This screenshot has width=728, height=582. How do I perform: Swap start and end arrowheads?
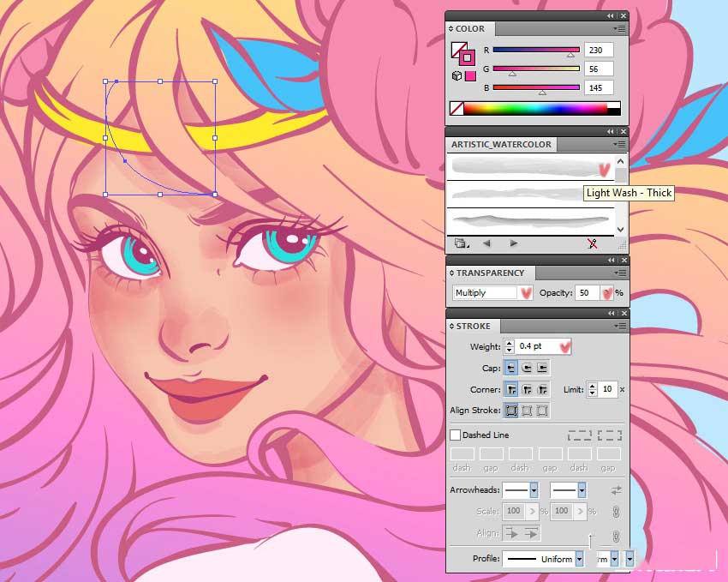(616, 490)
